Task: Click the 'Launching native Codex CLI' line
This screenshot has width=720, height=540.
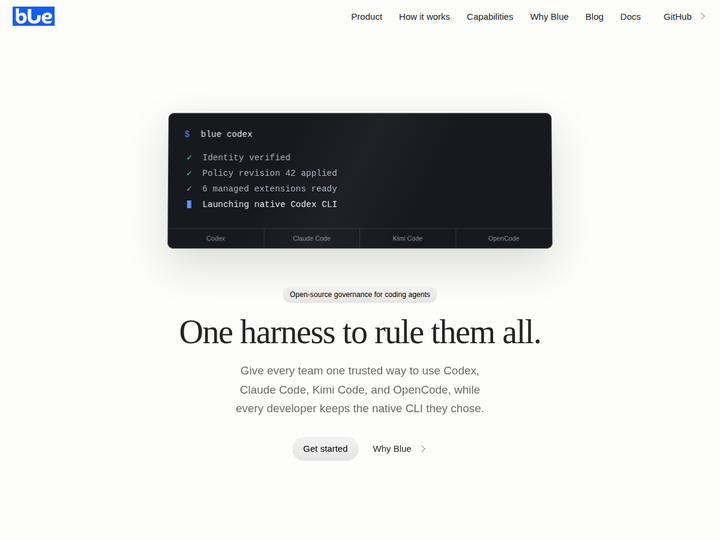Action: [270, 204]
